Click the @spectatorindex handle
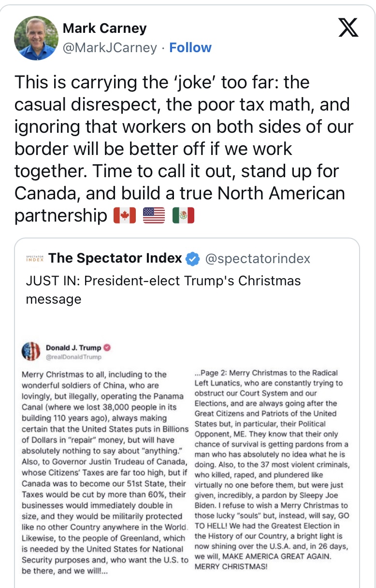The width and height of the screenshot is (376, 588). click(258, 259)
